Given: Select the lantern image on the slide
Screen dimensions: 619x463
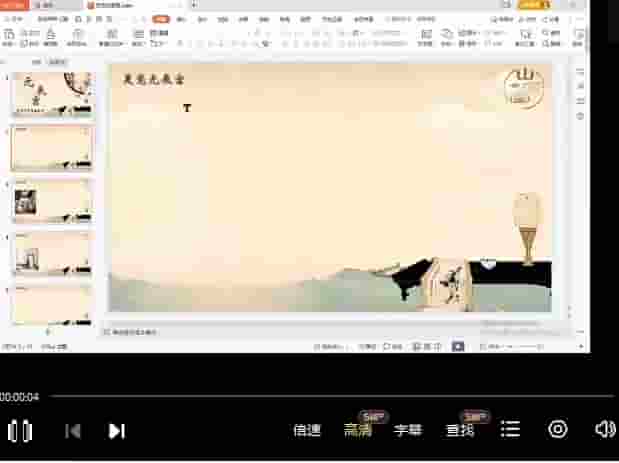Looking at the screenshot, I should coord(527,229).
